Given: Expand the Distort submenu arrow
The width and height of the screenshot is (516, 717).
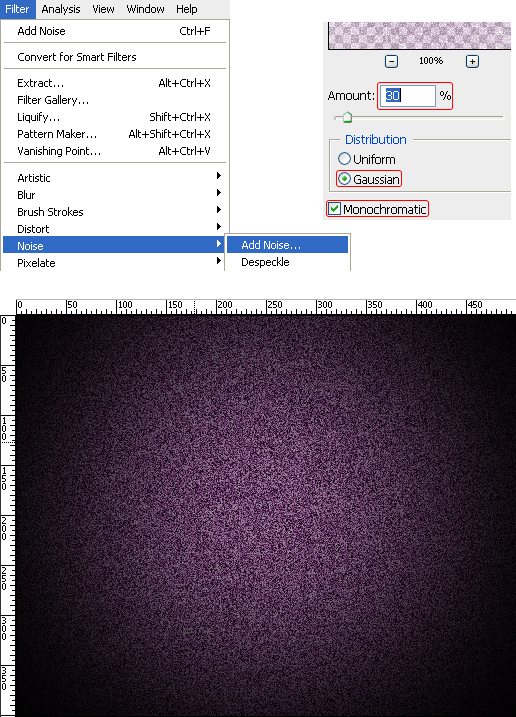Looking at the screenshot, I should pyautogui.click(x=219, y=227).
